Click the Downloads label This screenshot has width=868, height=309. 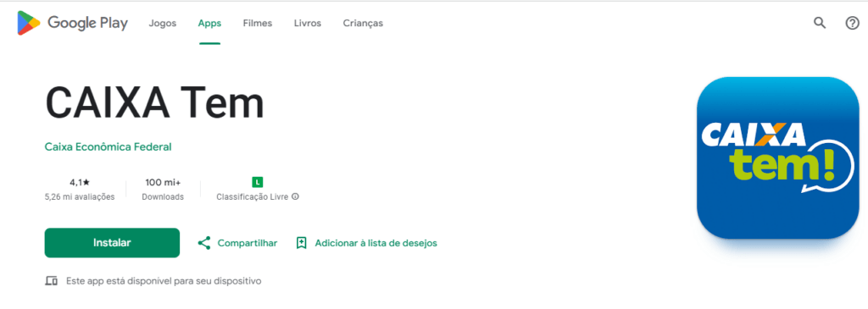pyautogui.click(x=163, y=196)
